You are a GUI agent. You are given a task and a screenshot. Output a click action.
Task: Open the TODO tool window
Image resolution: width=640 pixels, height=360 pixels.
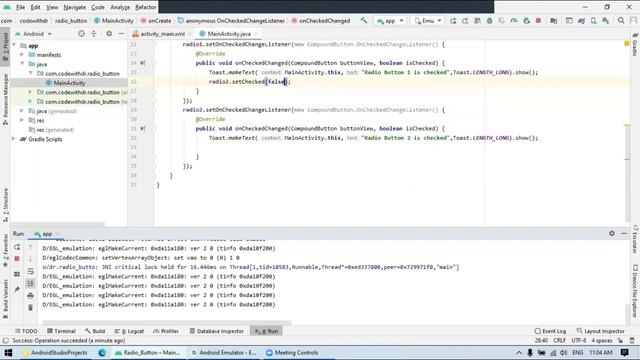(x=26, y=331)
